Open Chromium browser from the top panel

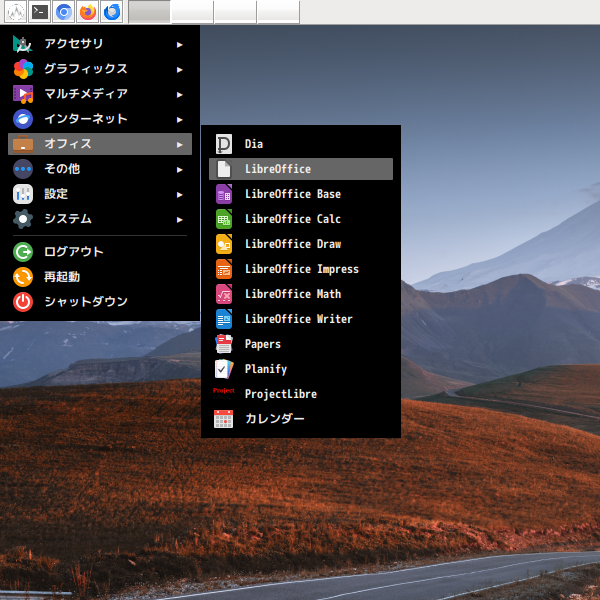point(64,12)
